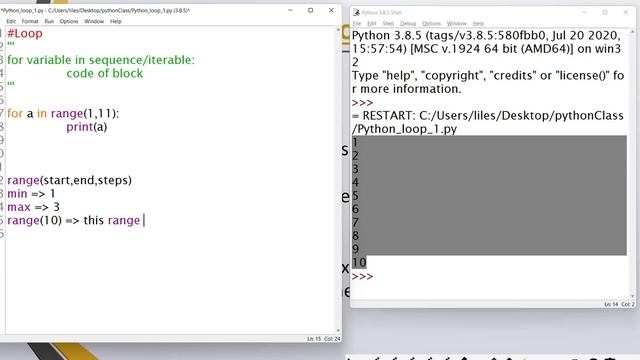Open the Shell menu in the Python Shell
This screenshot has height=360, width=640.
388,24
